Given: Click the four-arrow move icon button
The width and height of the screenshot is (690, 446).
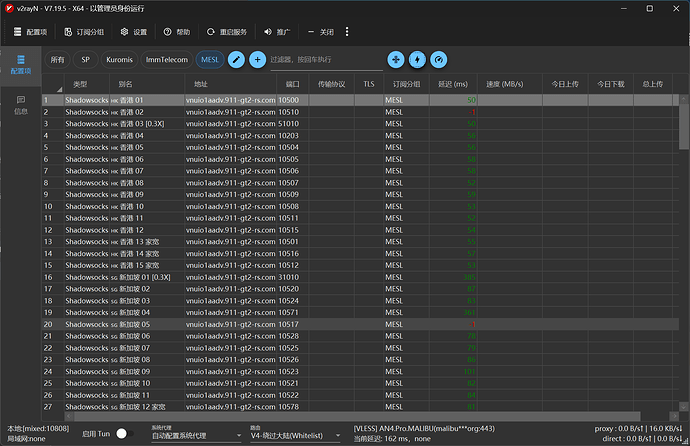Looking at the screenshot, I should click(x=396, y=59).
